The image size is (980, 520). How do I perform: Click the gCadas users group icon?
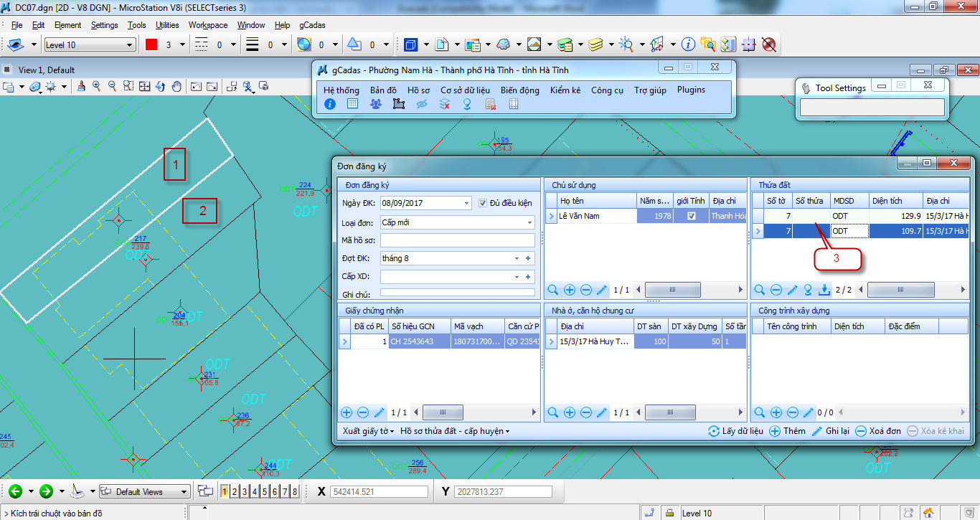[x=375, y=104]
